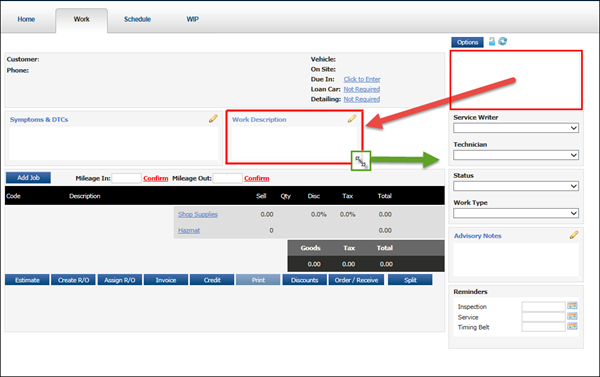Image resolution: width=600 pixels, height=377 pixels.
Task: Click the Split button
Action: pyautogui.click(x=410, y=280)
